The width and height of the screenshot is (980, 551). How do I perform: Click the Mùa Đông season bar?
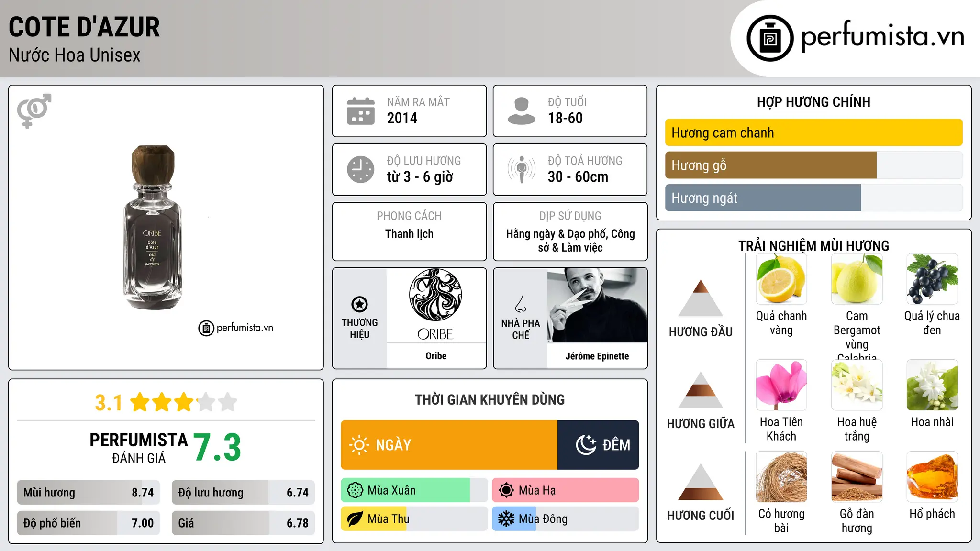tap(565, 519)
